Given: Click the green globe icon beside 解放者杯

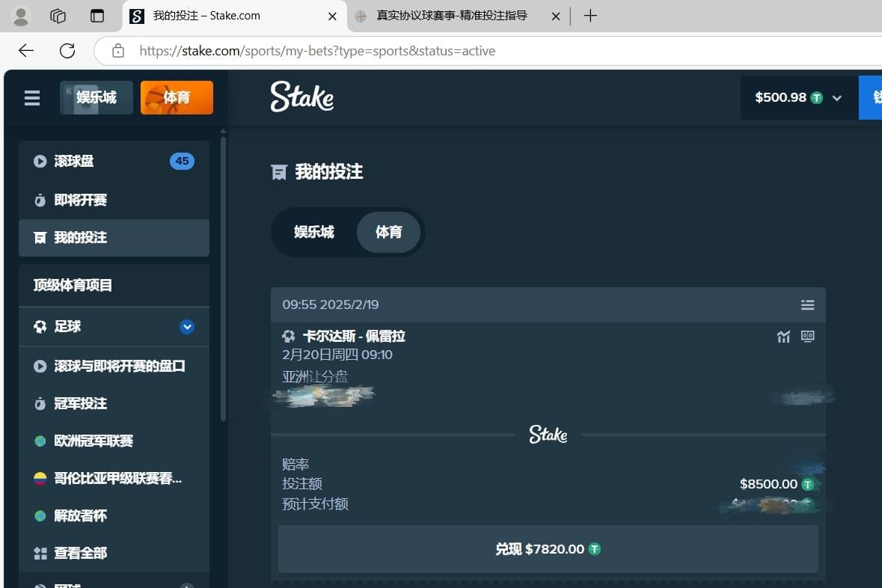Looking at the screenshot, I should (x=40, y=516).
